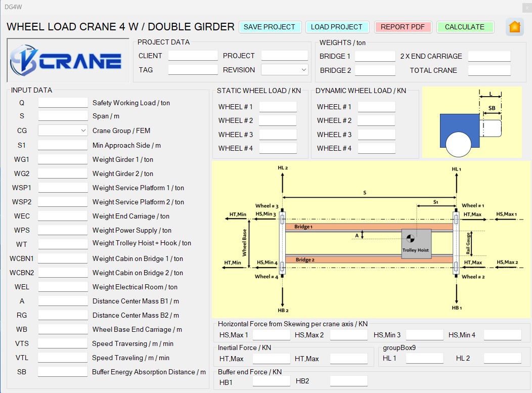Click SAVE PROJECT button
The height and width of the screenshot is (393, 532).
(270, 27)
